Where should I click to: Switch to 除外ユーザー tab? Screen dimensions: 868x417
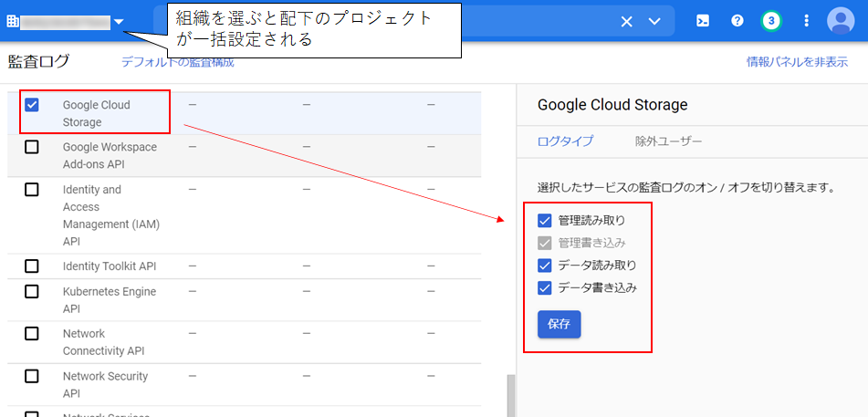click(669, 141)
